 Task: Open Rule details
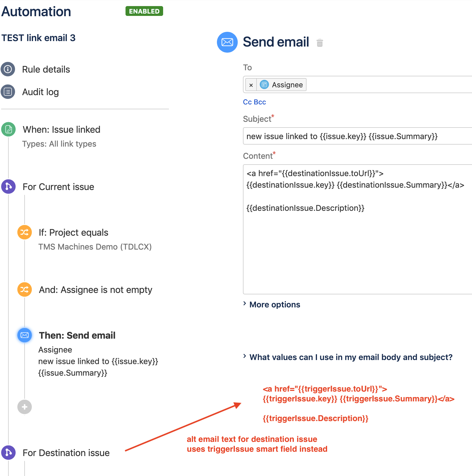(x=46, y=69)
